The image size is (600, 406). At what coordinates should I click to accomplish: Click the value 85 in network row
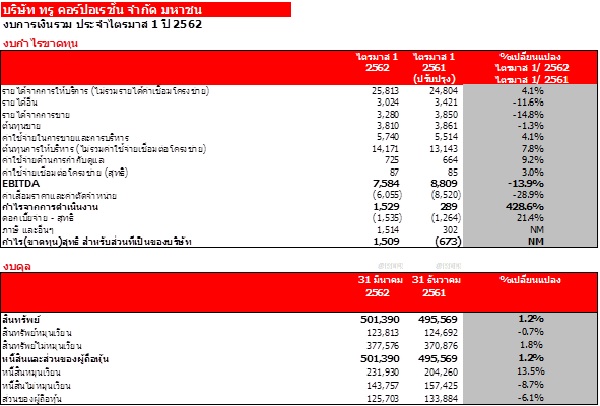[x=453, y=172]
